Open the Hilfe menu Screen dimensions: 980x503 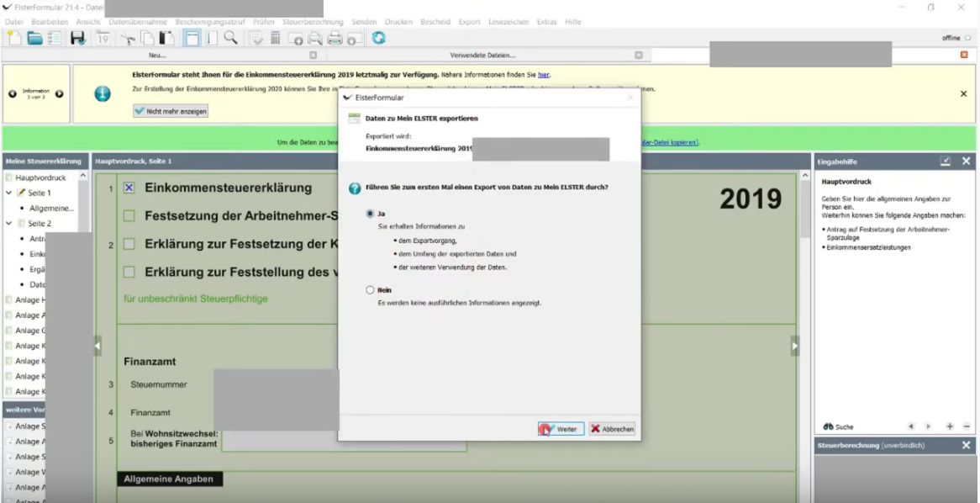[573, 22]
